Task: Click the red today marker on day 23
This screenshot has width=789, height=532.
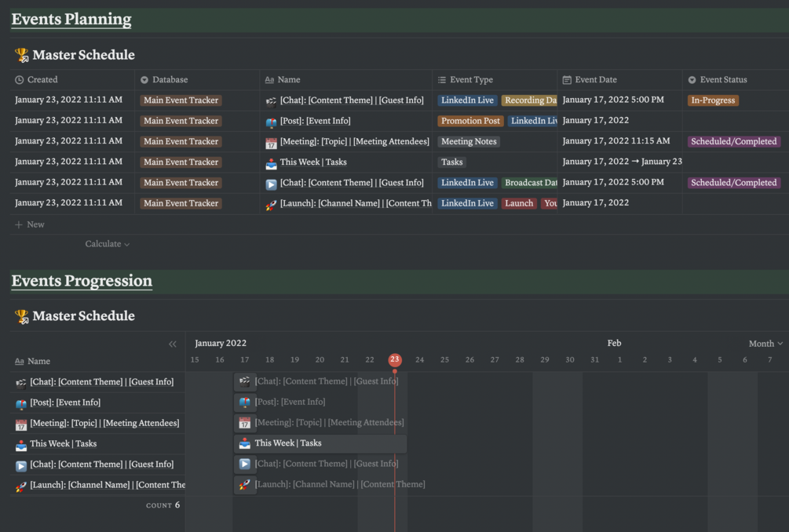Action: click(x=395, y=359)
